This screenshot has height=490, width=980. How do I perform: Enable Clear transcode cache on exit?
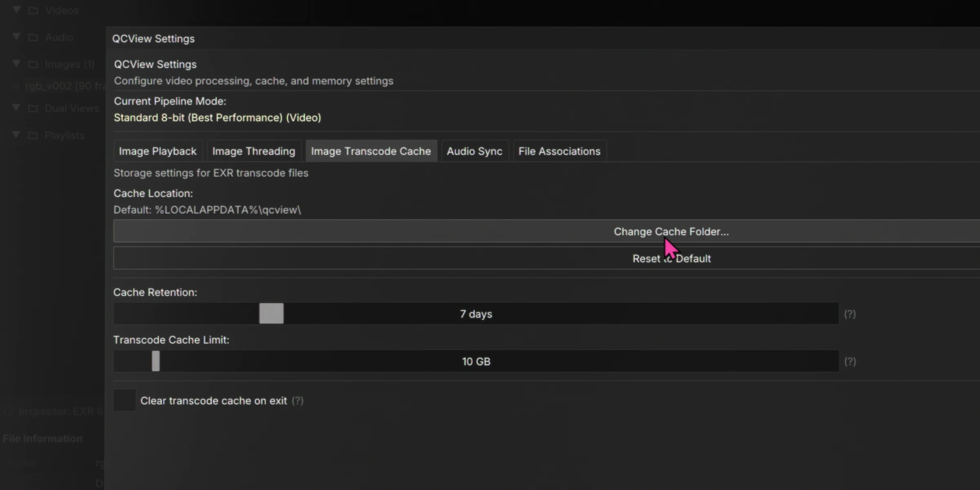pos(124,400)
